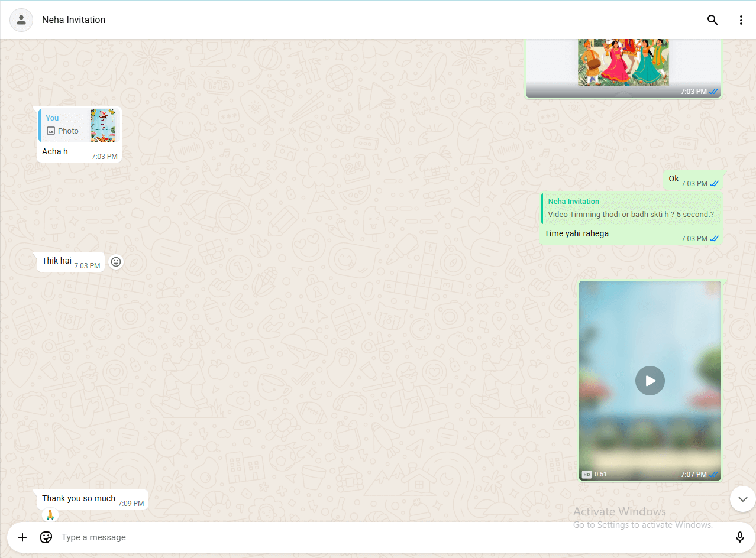The height and width of the screenshot is (558, 756).
Task: Select the 'Acha h' message text
Action: [x=55, y=152]
